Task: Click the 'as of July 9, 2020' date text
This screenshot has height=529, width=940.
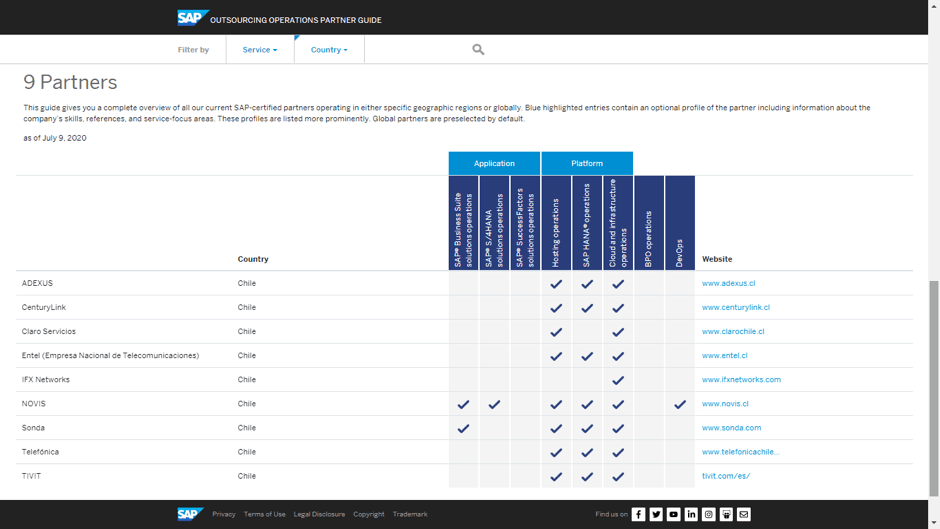Action: (x=55, y=138)
